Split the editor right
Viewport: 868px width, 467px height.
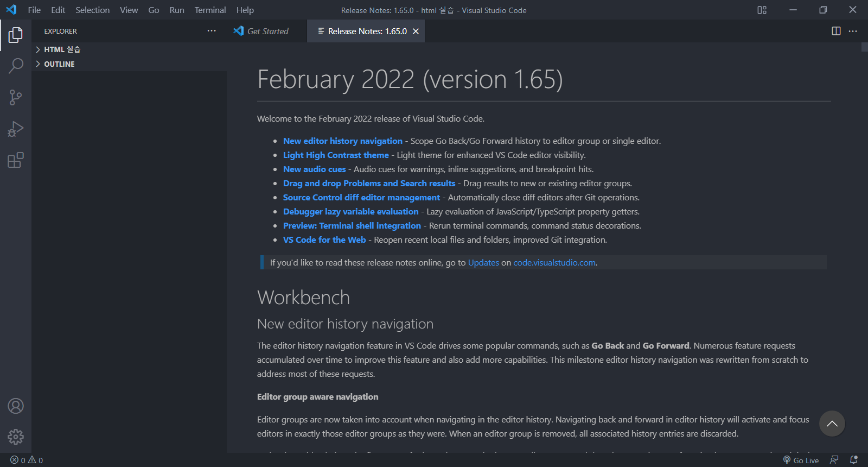point(836,31)
